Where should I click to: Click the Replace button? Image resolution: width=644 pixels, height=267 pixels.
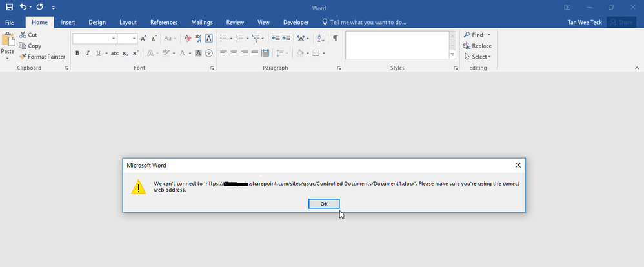(478, 46)
